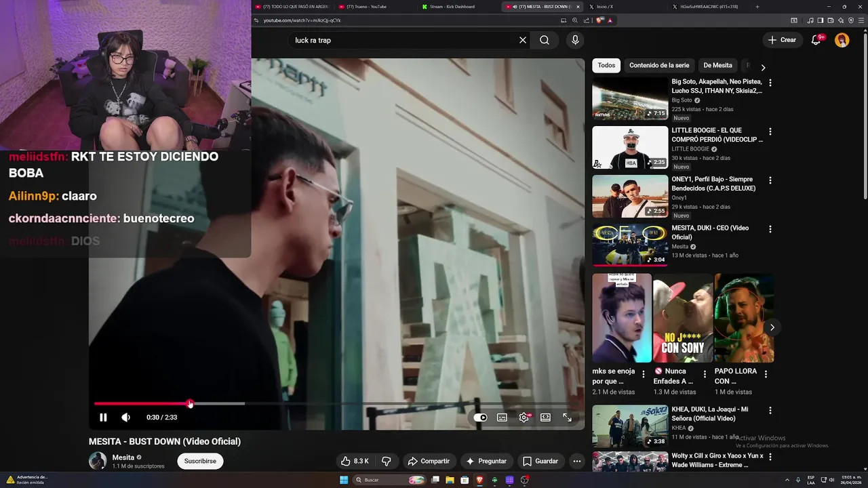
Task: Show hidden system tray icons chevron
Action: 787,480
